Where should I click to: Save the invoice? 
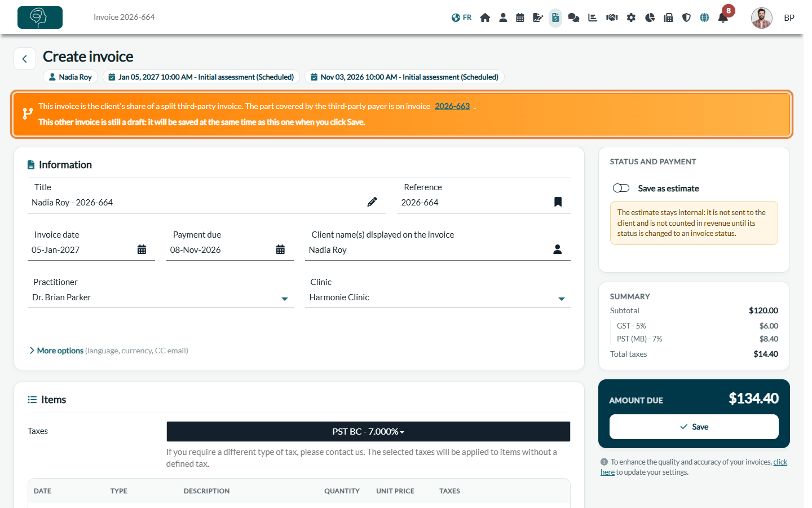coord(694,427)
